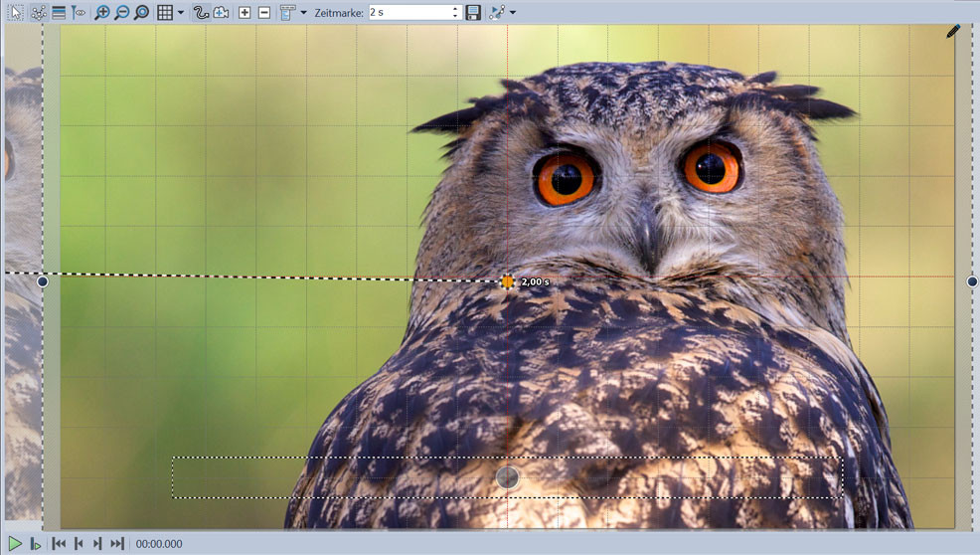Step to the next frame
980x555 pixels.
[97, 544]
